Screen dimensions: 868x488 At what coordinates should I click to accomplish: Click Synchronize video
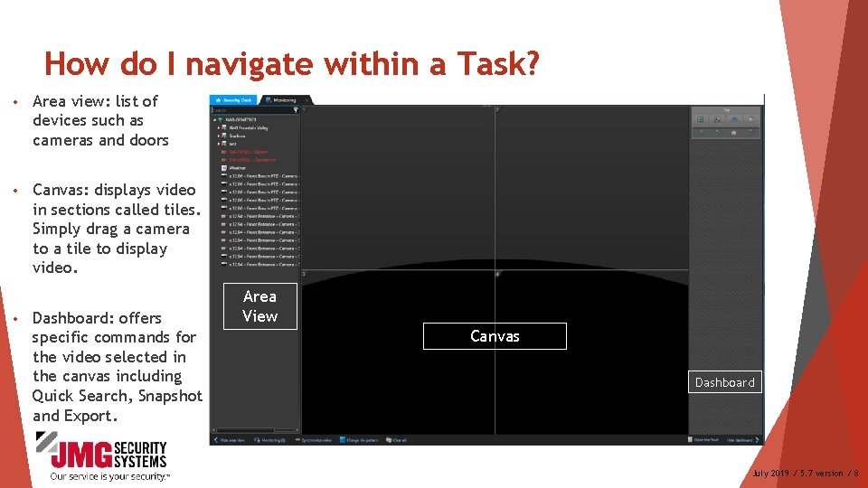click(314, 440)
